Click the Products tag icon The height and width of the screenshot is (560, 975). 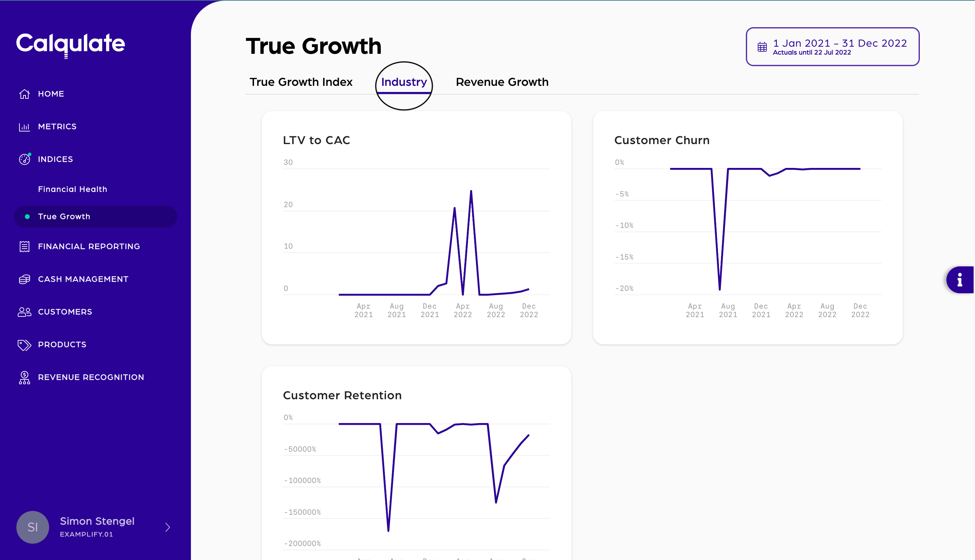coord(24,345)
